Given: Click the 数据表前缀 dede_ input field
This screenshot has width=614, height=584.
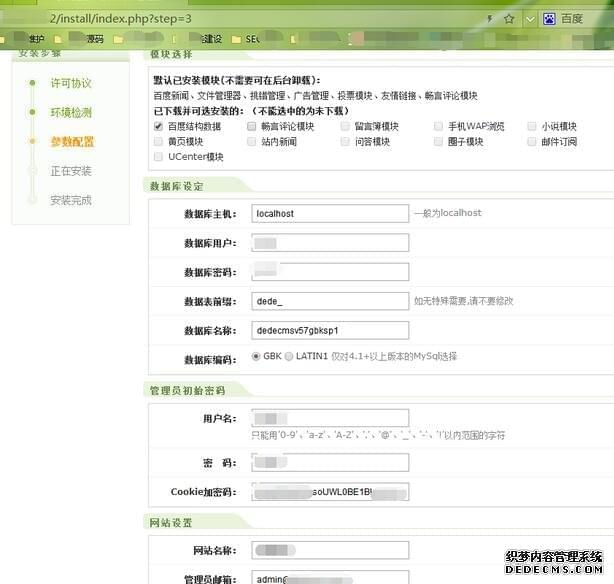Looking at the screenshot, I should point(330,301).
